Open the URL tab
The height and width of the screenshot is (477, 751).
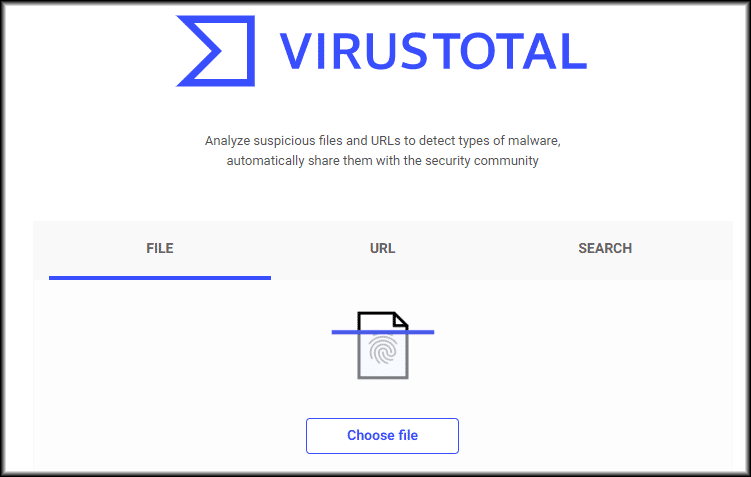pos(382,248)
